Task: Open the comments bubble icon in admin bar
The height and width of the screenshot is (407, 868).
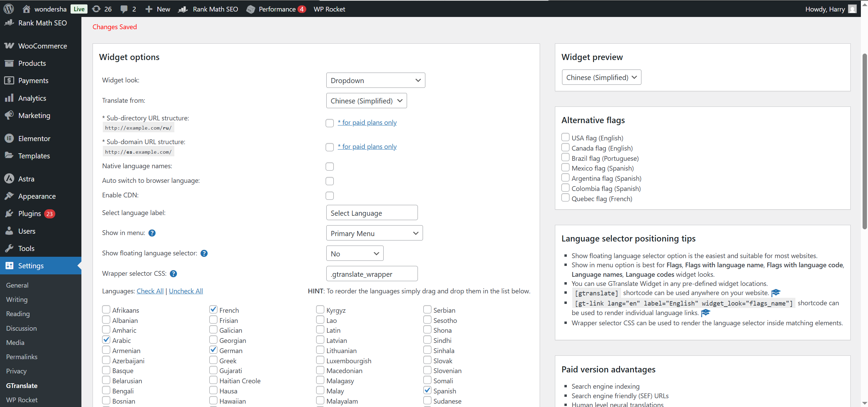Action: (124, 9)
